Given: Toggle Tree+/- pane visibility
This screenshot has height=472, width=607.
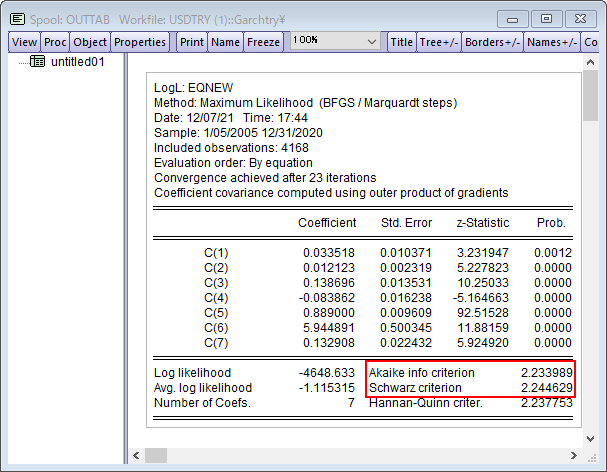Looking at the screenshot, I should [439, 42].
